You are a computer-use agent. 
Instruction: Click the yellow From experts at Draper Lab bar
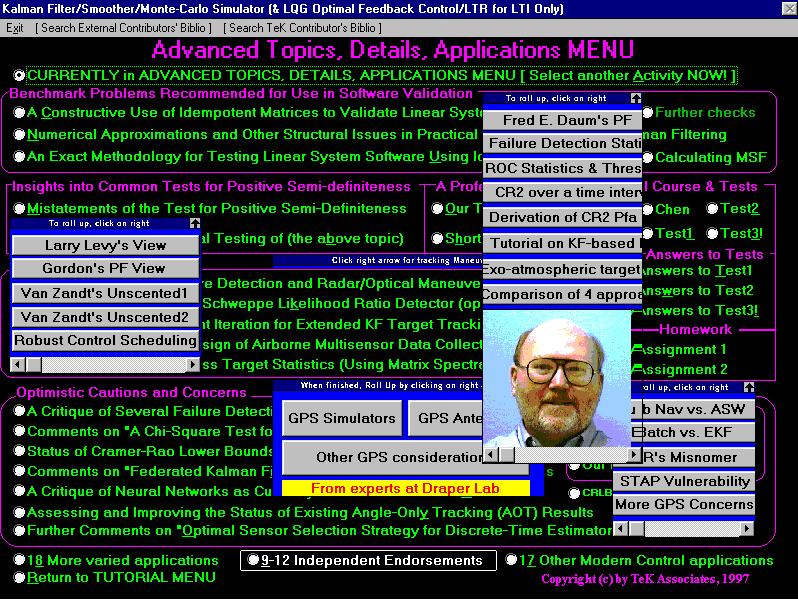(x=405, y=488)
